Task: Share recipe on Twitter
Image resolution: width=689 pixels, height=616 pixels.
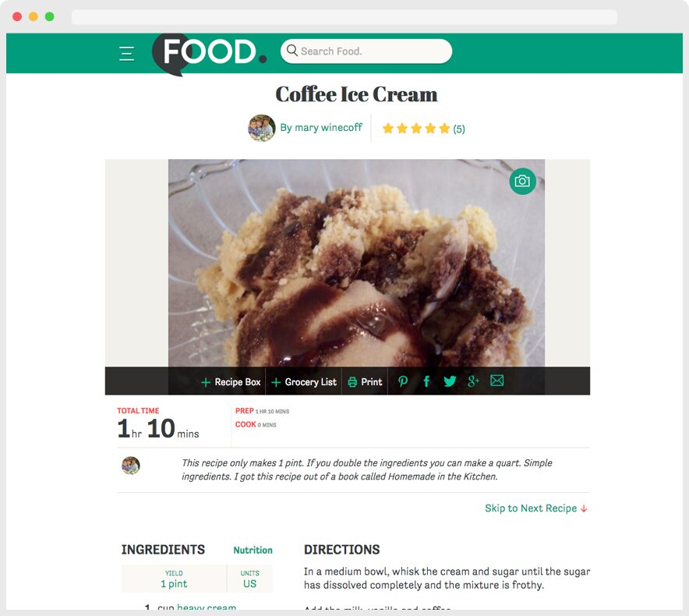Action: pos(450,381)
